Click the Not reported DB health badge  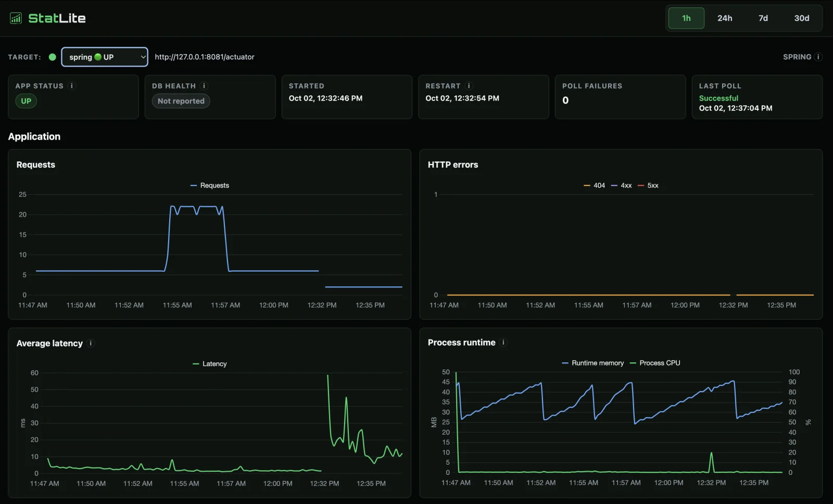[x=181, y=101]
